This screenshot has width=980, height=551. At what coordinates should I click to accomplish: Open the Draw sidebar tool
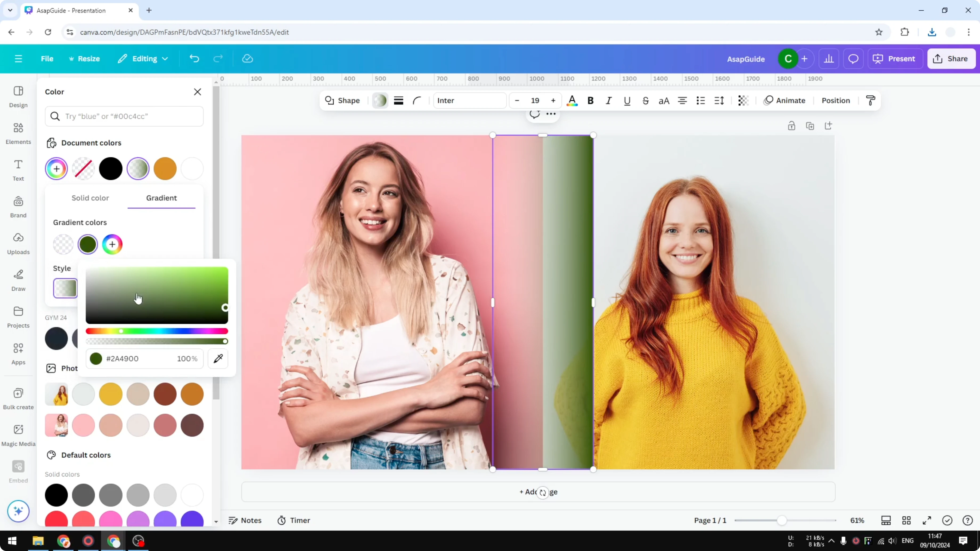(18, 280)
